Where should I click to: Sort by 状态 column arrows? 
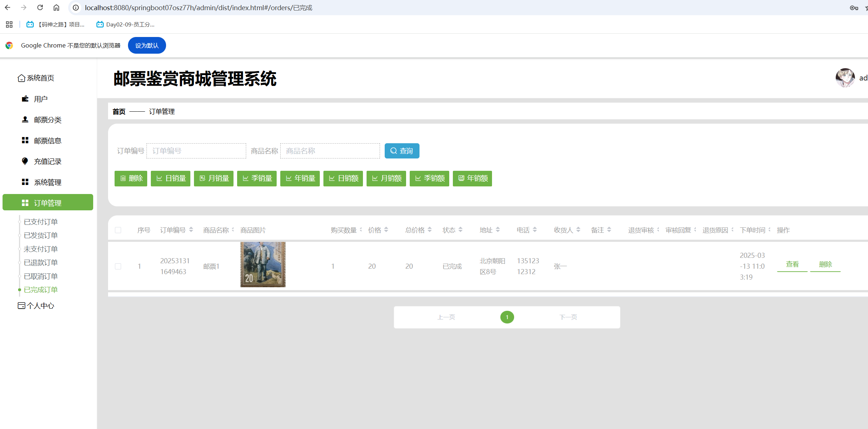pos(460,230)
